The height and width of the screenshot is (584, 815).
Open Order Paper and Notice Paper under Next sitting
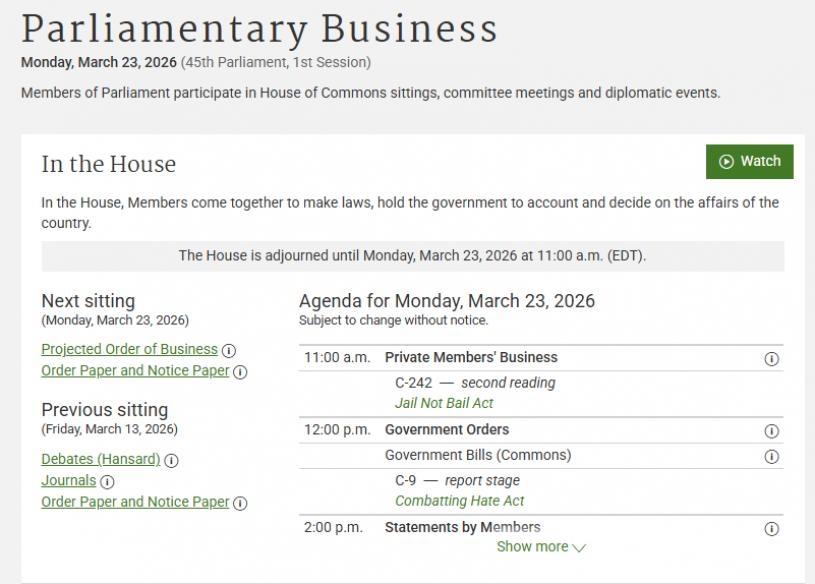coord(135,371)
